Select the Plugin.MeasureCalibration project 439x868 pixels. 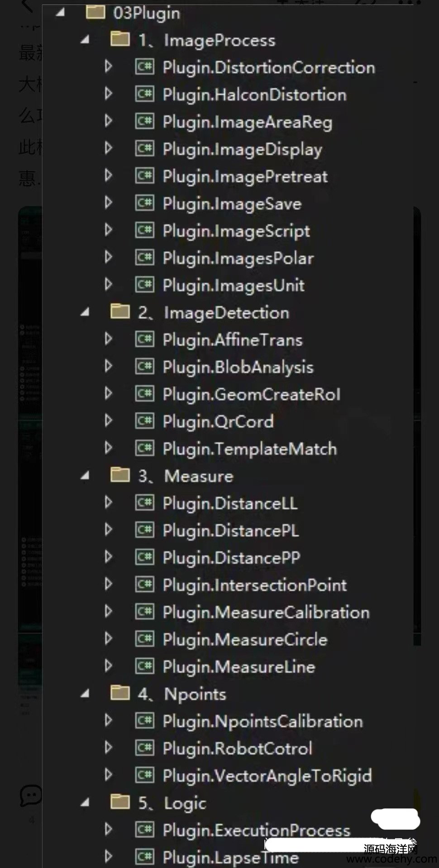coord(266,612)
